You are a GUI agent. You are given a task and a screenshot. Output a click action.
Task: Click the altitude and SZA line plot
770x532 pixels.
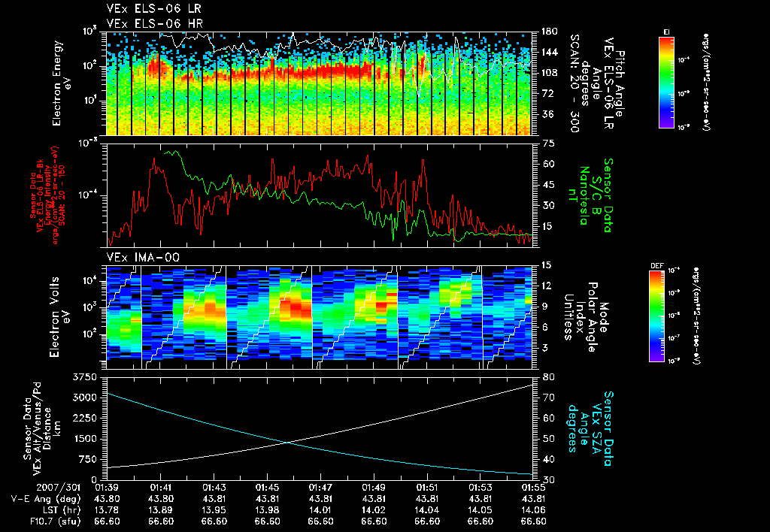tap(320, 428)
